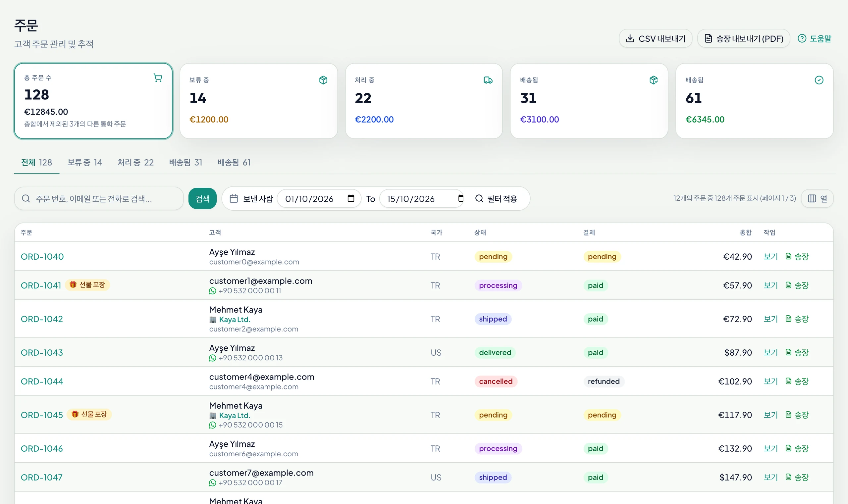This screenshot has width=848, height=504.
Task: Switch to the 배송됨 31 tab
Action: click(185, 162)
